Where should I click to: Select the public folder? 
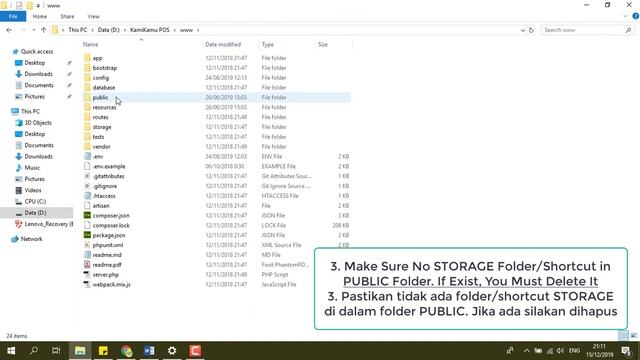click(x=100, y=97)
